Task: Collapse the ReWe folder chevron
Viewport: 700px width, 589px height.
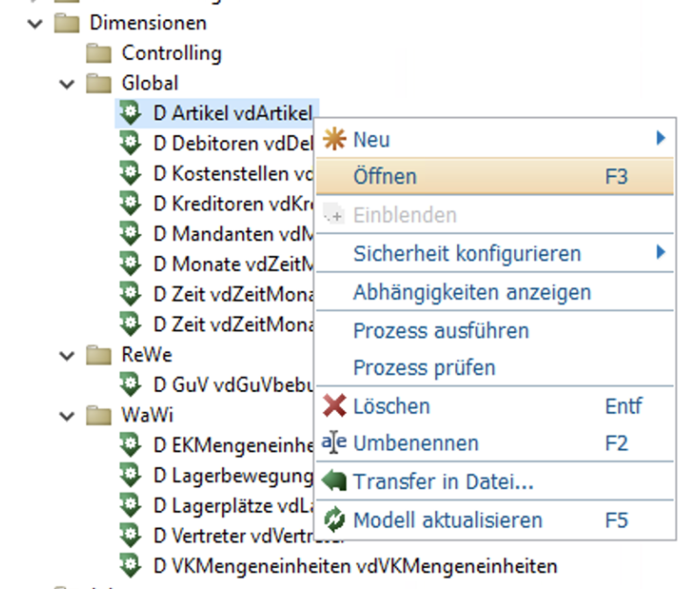Action: pos(67,355)
